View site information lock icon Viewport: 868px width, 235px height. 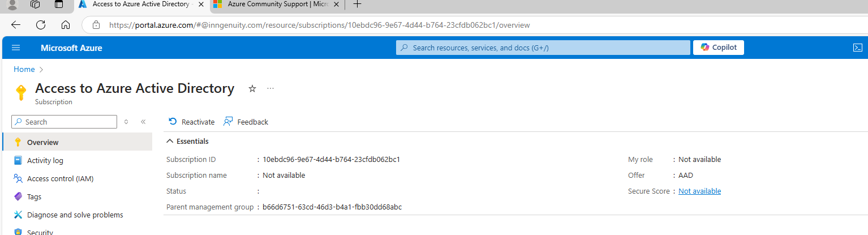point(96,25)
